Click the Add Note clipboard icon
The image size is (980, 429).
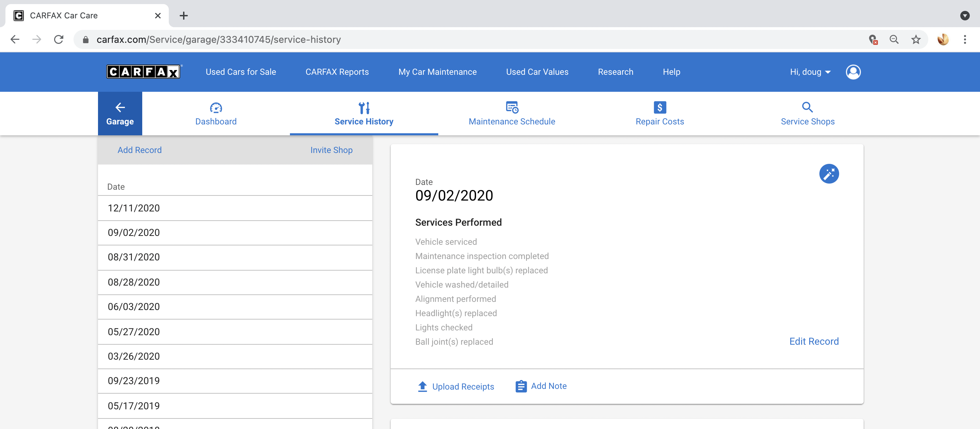(521, 386)
